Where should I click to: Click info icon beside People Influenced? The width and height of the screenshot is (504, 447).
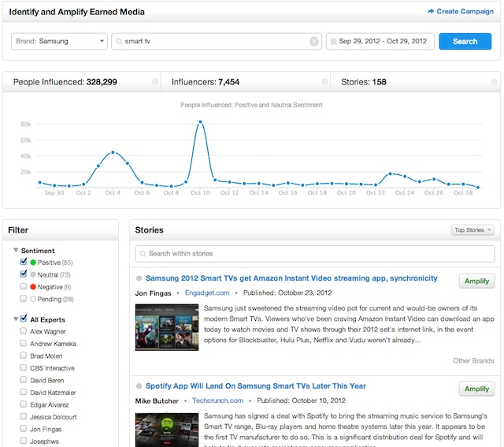pyautogui.click(x=154, y=82)
